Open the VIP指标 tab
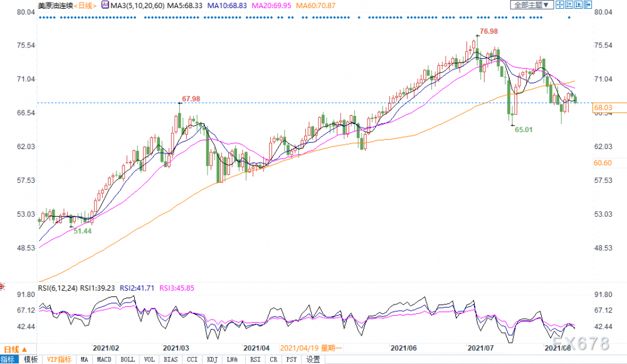This screenshot has width=627, height=364. (59, 360)
